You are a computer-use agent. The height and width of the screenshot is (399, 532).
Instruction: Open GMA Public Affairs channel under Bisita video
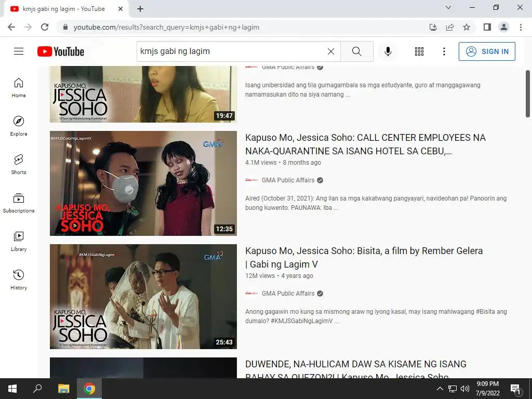point(288,294)
